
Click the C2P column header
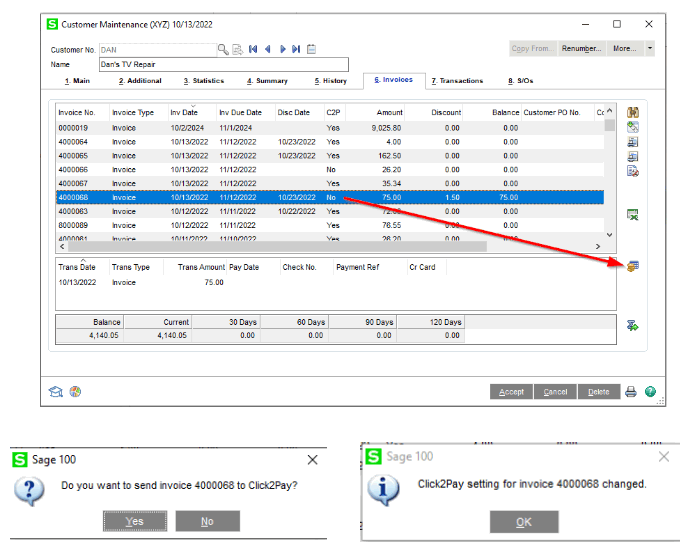click(333, 113)
